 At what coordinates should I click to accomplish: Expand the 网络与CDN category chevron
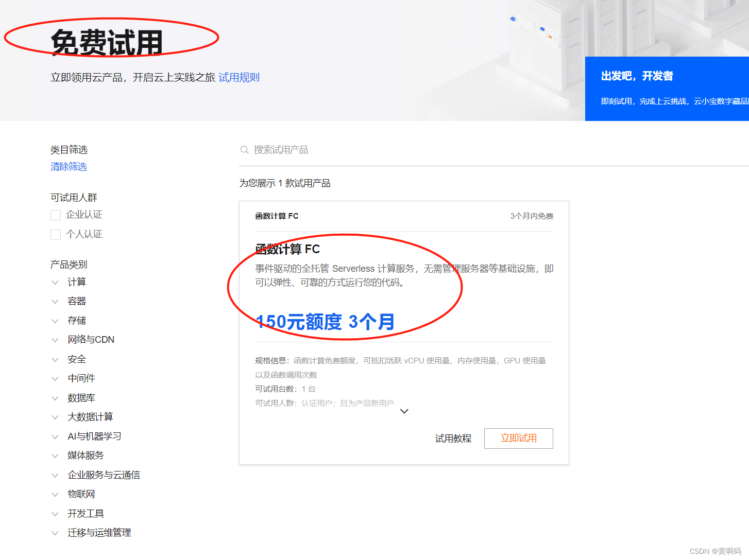pyautogui.click(x=55, y=340)
